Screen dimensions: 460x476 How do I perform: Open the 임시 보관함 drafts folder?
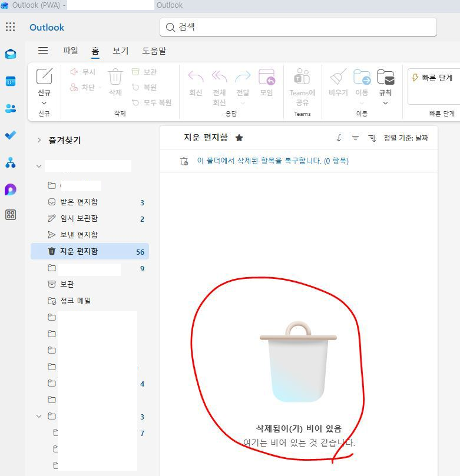90,218
